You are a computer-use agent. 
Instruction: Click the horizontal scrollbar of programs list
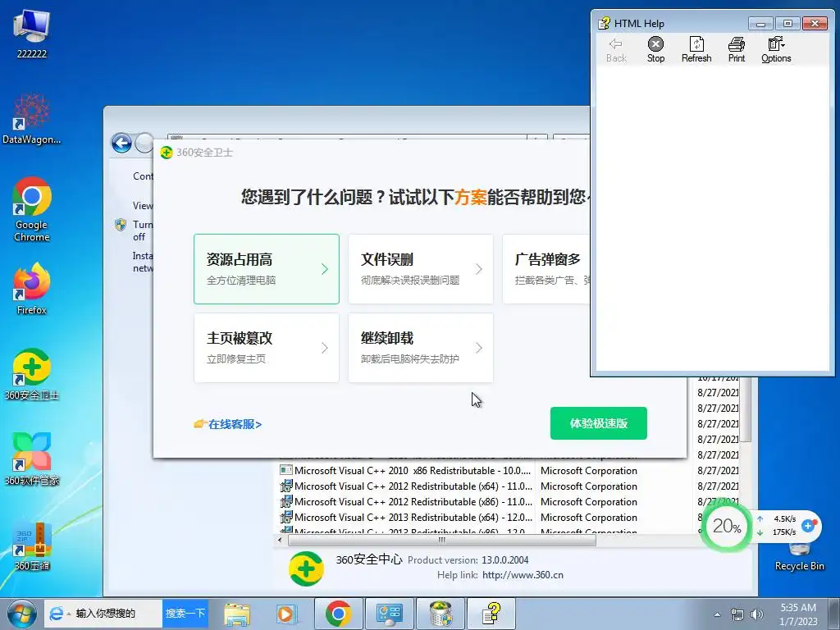pos(442,540)
